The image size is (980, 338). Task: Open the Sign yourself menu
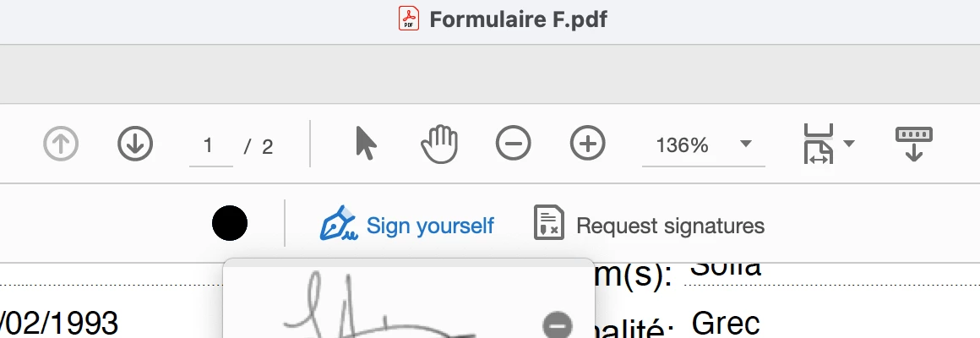coord(407,224)
